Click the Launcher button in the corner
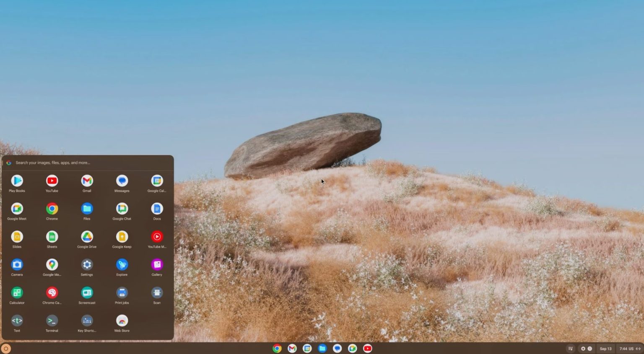 point(6,348)
